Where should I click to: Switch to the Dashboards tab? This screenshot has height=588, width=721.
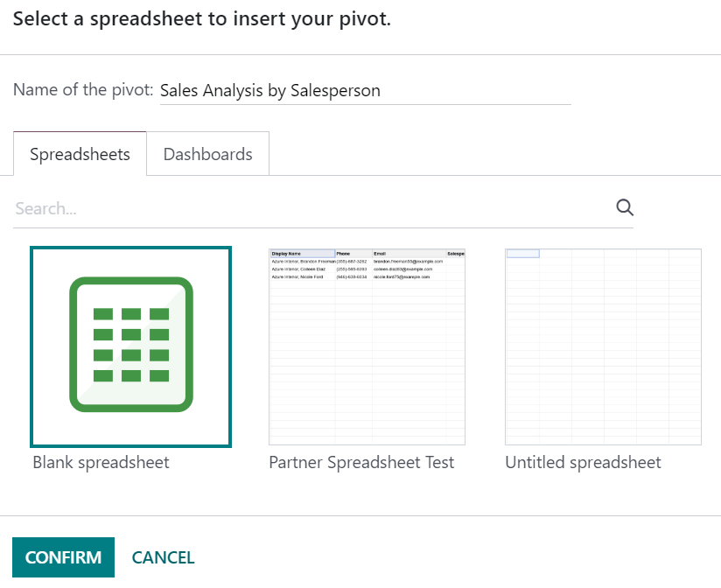(x=207, y=153)
